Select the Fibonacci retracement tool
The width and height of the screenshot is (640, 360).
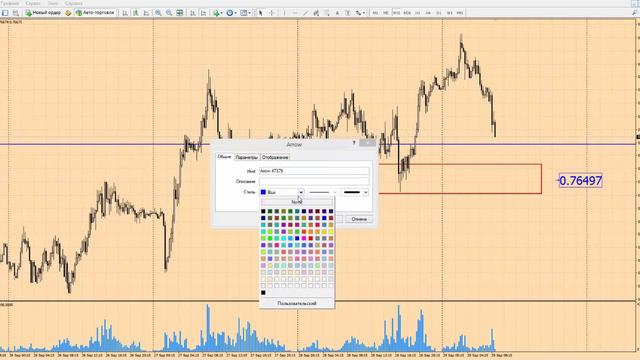coord(327,13)
